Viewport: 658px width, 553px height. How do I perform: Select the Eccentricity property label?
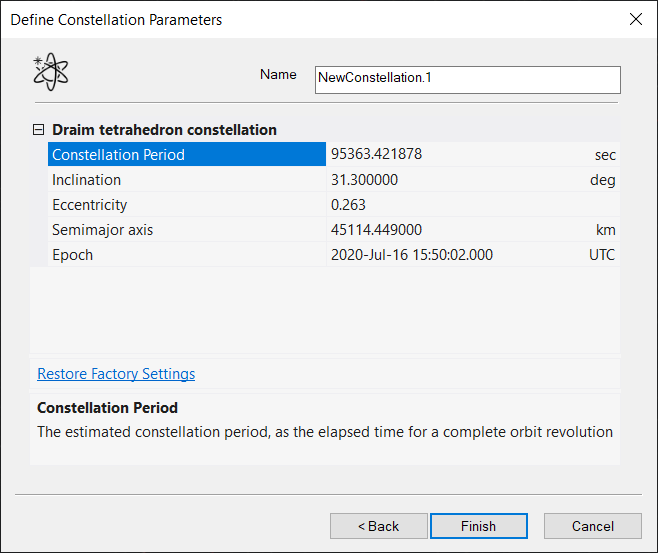tap(89, 205)
